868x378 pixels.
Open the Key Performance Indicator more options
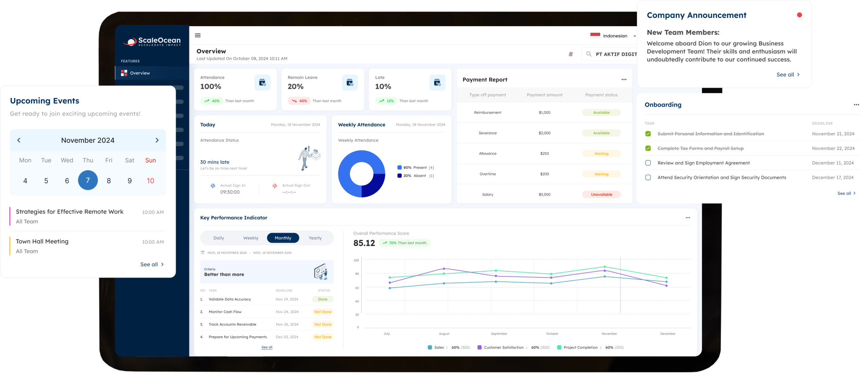pos(688,218)
